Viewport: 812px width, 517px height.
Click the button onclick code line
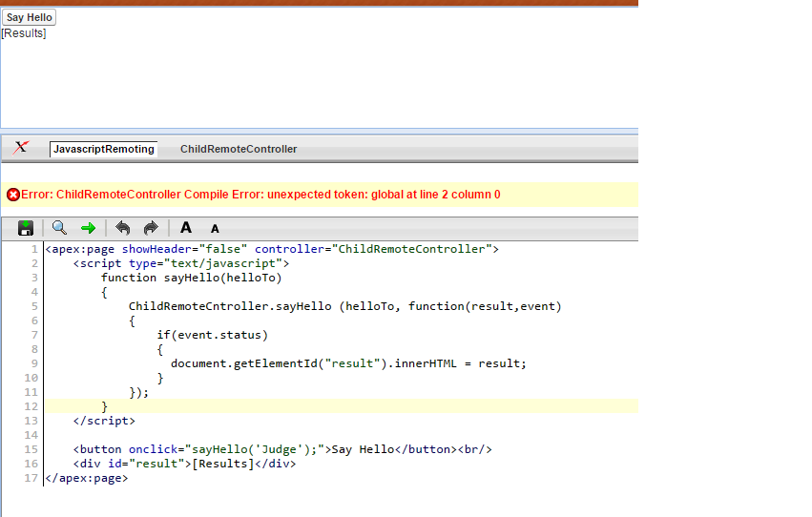[282, 449]
